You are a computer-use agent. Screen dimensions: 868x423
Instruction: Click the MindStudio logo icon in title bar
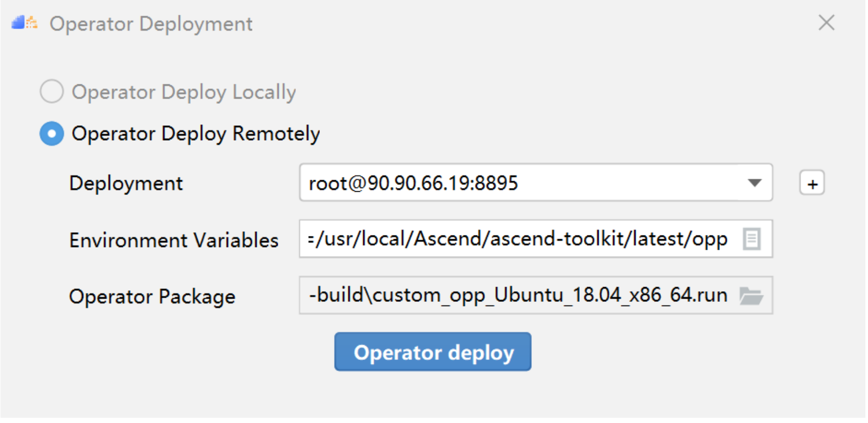click(x=24, y=23)
